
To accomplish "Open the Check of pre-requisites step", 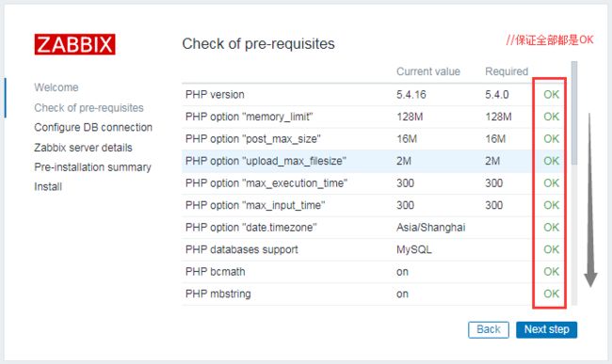I will pyautogui.click(x=89, y=107).
